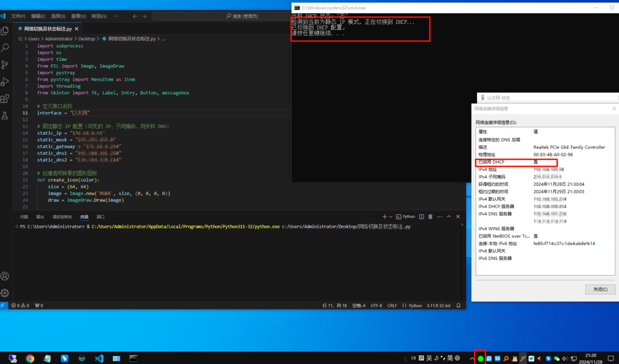The image size is (619, 364).
Task: Open the 文件(F) menu
Action: (x=18, y=16)
